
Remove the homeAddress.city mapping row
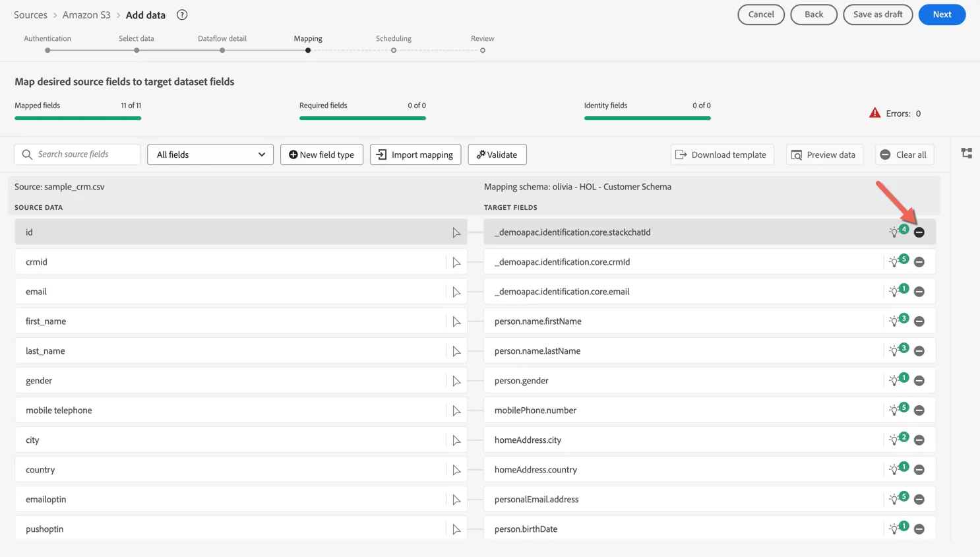[919, 440]
